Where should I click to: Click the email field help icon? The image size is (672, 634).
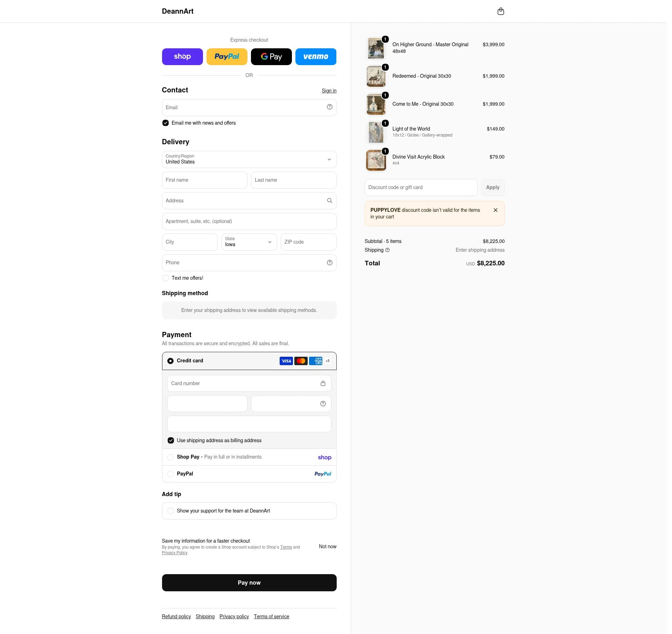pos(329,107)
